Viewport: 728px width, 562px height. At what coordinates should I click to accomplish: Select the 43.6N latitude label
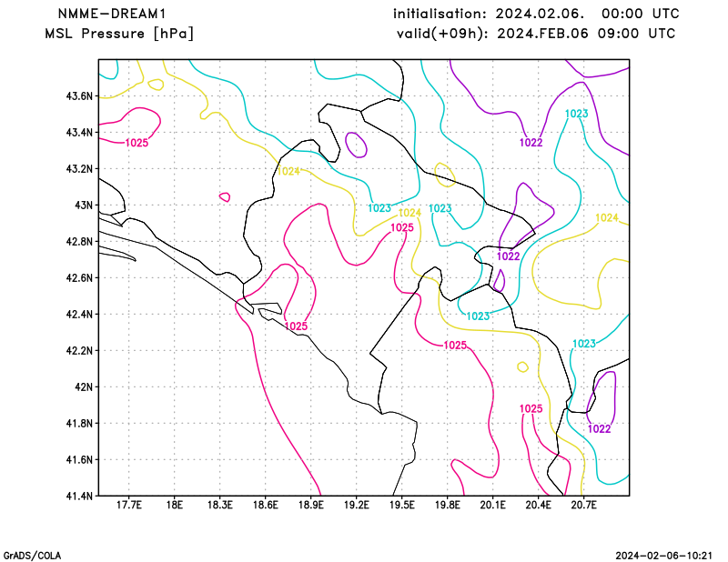click(x=79, y=96)
